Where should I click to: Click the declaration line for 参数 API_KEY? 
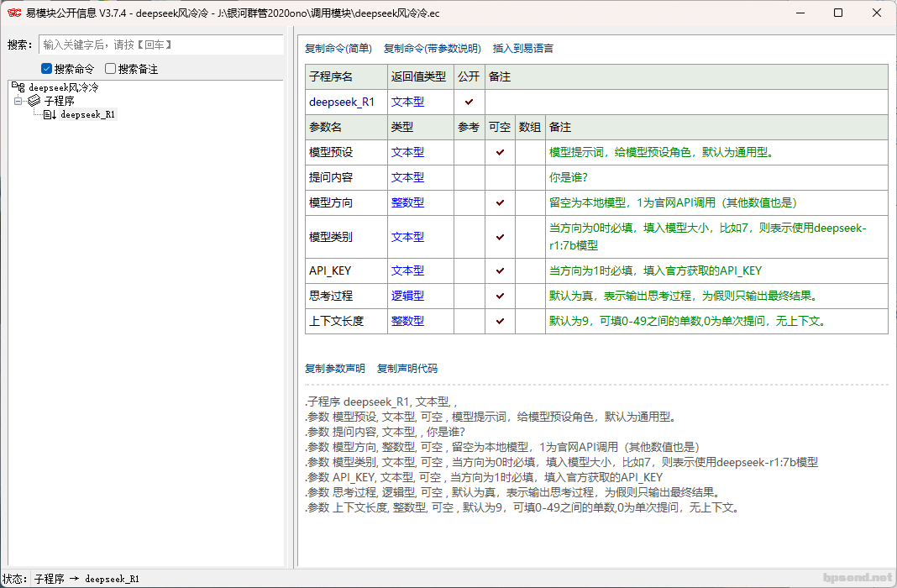click(x=484, y=477)
